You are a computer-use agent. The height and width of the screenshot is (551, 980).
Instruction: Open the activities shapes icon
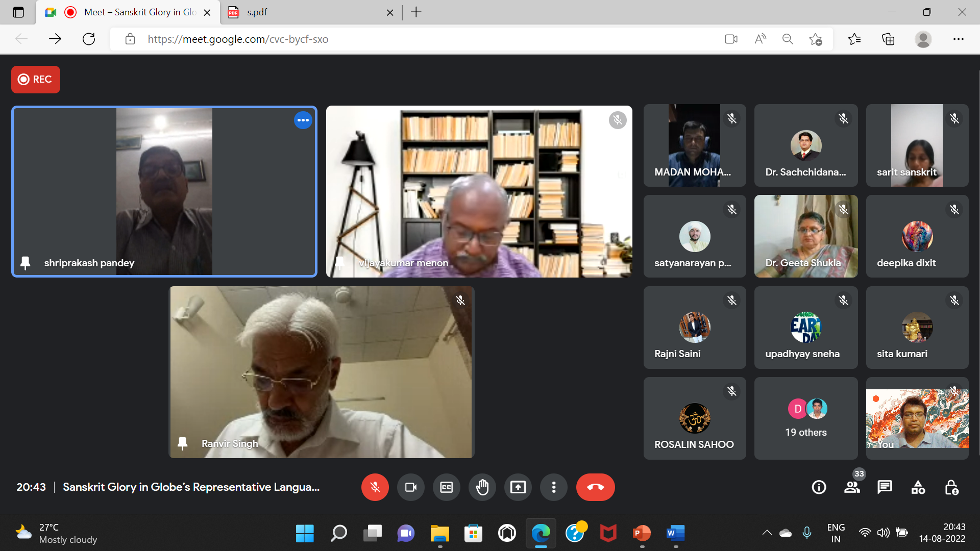(x=918, y=487)
